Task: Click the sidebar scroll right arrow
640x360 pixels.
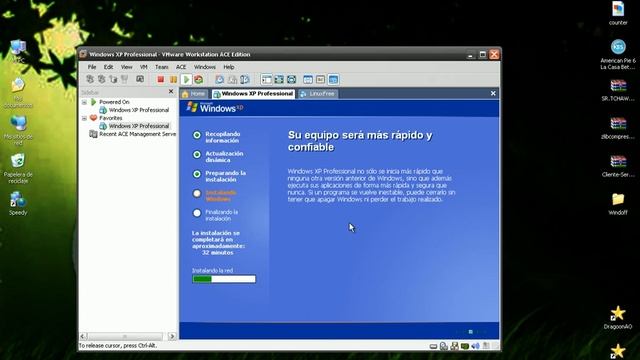Action: (172, 336)
